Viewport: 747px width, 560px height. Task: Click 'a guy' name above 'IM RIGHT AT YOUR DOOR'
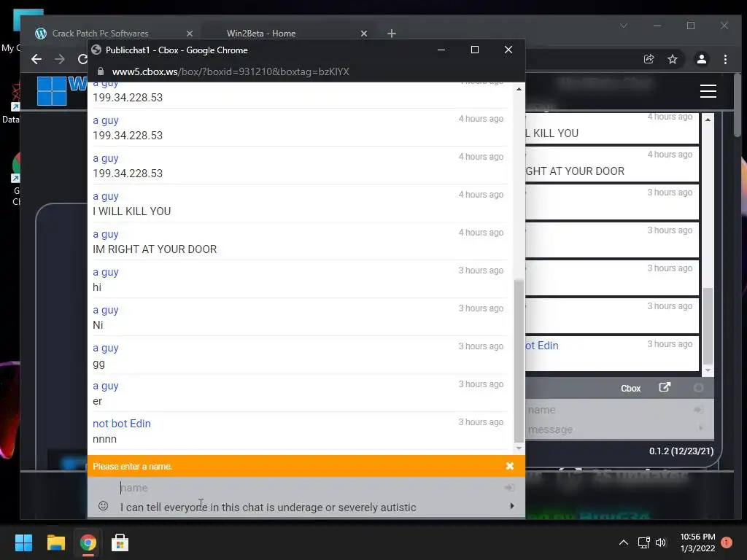point(106,234)
